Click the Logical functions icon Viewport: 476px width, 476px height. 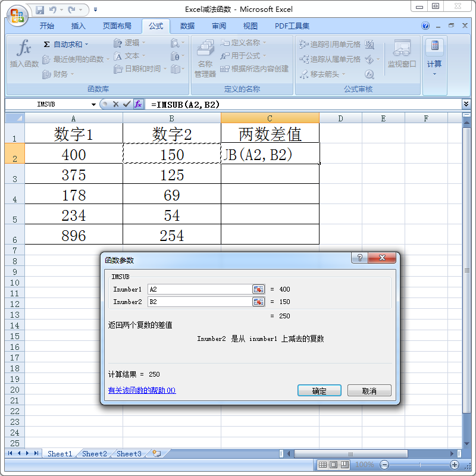(x=117, y=43)
